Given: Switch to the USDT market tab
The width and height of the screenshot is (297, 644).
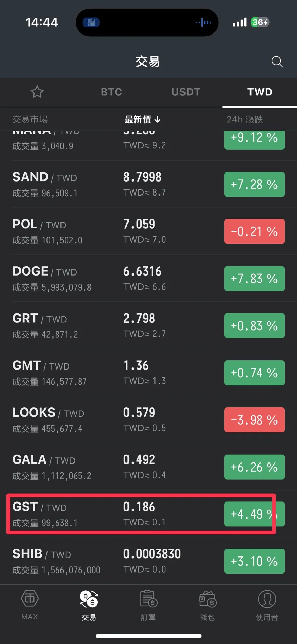Looking at the screenshot, I should (x=186, y=92).
